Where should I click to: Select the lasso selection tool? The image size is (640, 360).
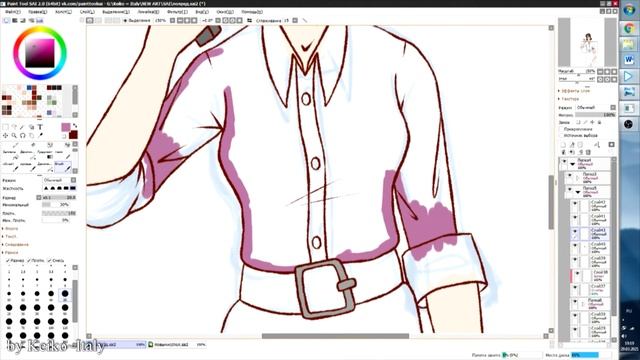(x=14, y=127)
